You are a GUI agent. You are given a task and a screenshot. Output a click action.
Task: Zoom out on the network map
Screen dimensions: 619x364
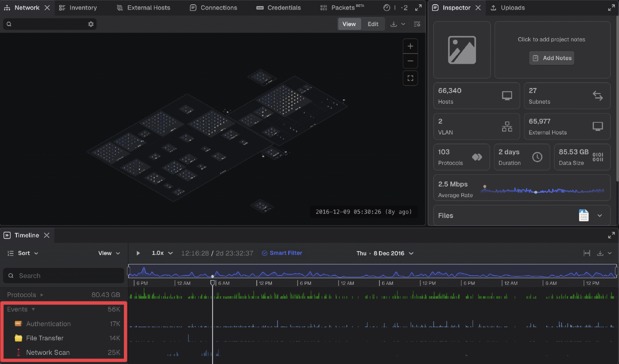point(410,61)
